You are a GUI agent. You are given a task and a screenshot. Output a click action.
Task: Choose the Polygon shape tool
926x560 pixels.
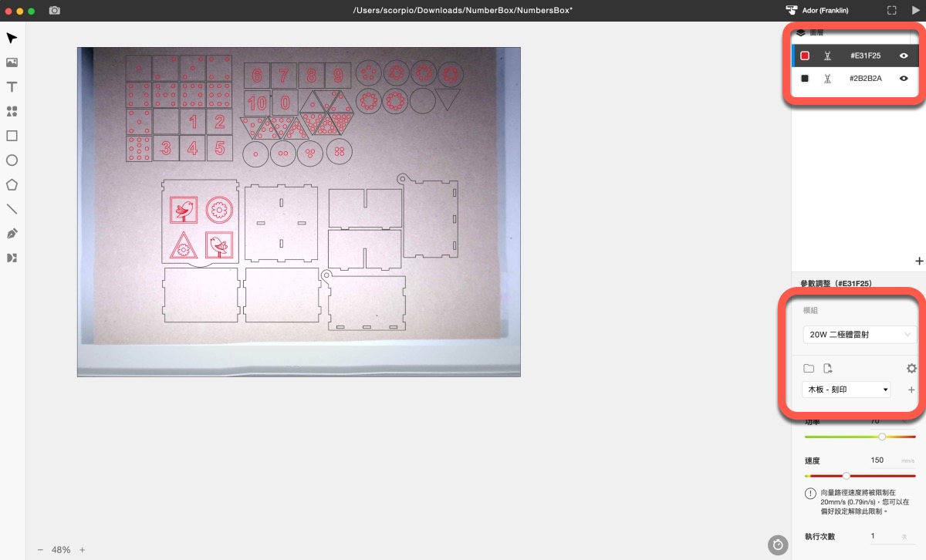pos(12,185)
